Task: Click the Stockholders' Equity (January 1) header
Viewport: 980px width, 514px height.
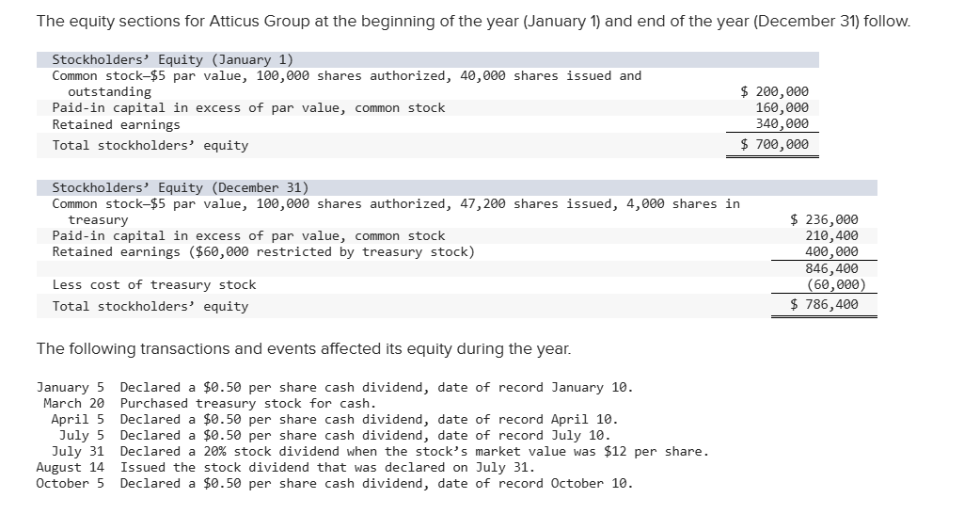Action: [172, 59]
